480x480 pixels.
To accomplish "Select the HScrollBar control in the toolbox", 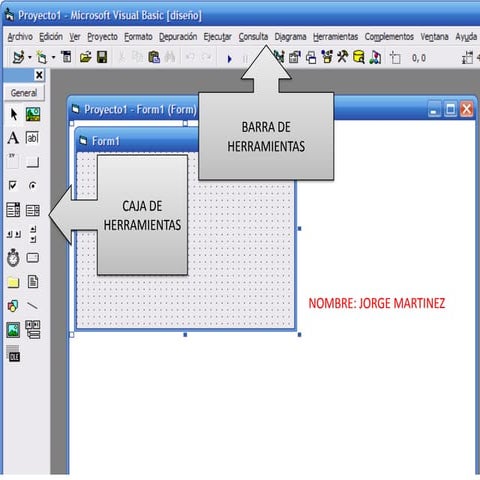I will 14,234.
